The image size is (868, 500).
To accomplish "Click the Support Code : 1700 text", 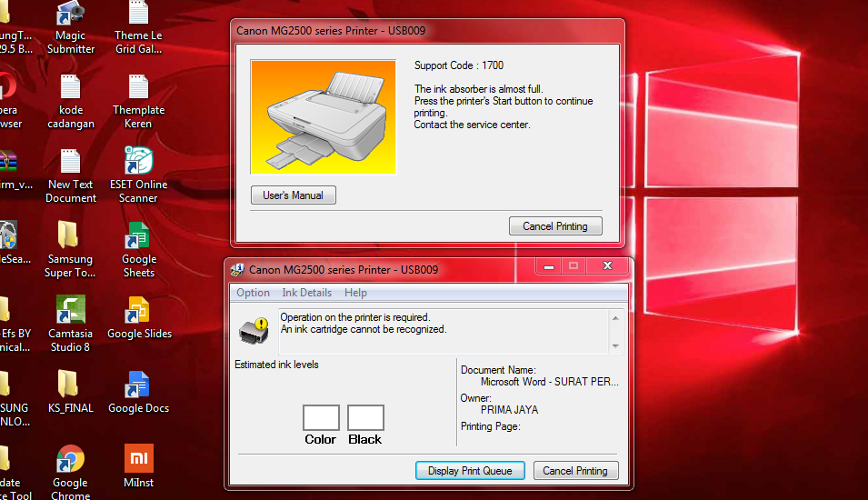I will pos(459,65).
